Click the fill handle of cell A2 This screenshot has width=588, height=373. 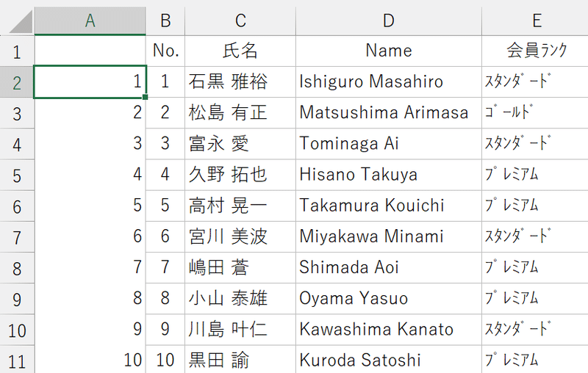click(x=145, y=98)
